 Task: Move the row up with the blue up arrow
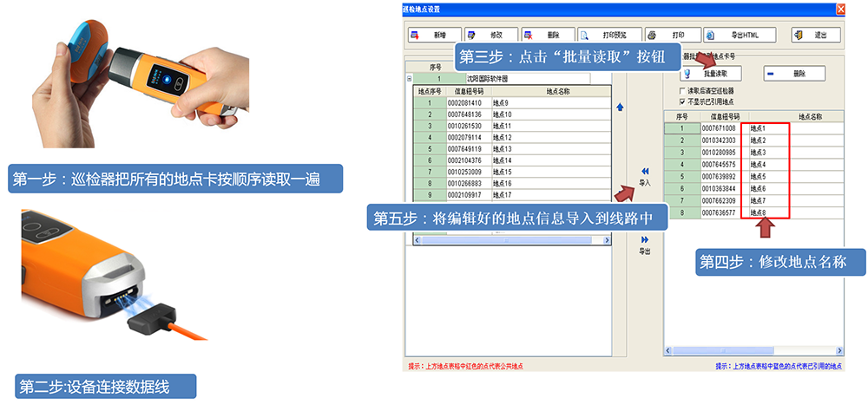(x=620, y=108)
